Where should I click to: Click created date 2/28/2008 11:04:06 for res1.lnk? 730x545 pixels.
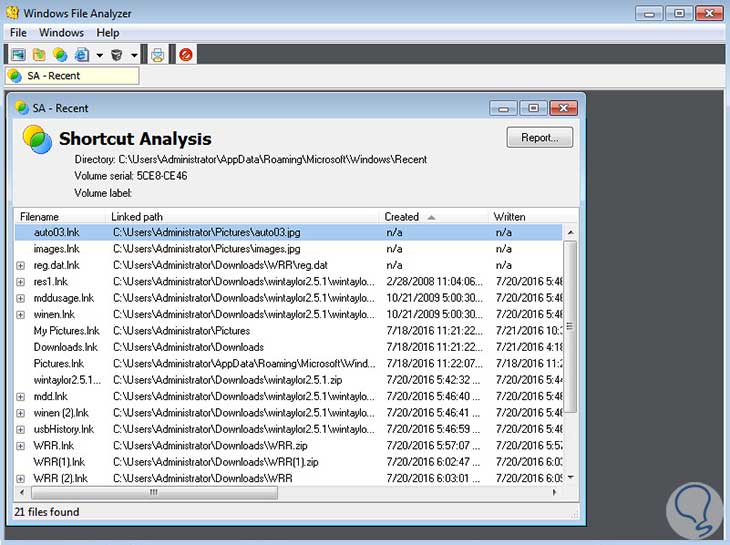tap(434, 282)
